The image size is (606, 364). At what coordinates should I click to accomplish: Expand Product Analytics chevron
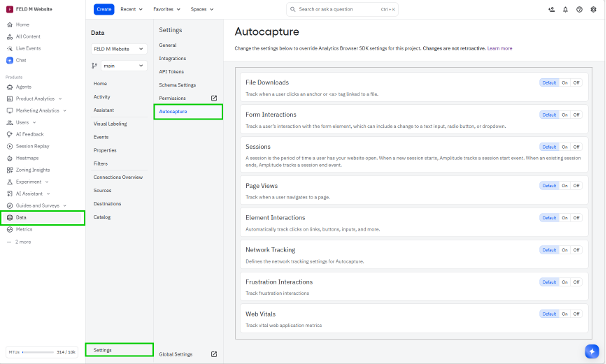point(60,99)
